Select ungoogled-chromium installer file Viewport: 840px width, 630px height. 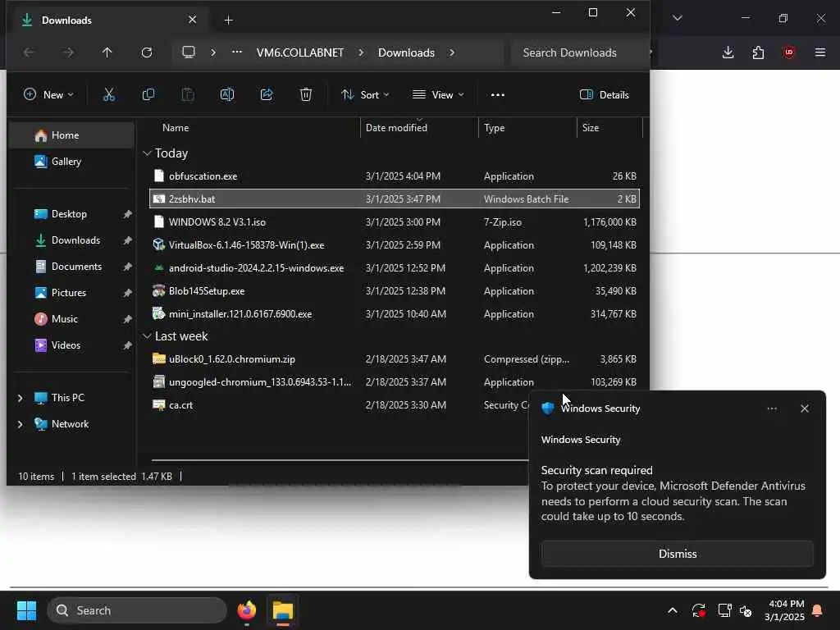(x=395, y=382)
